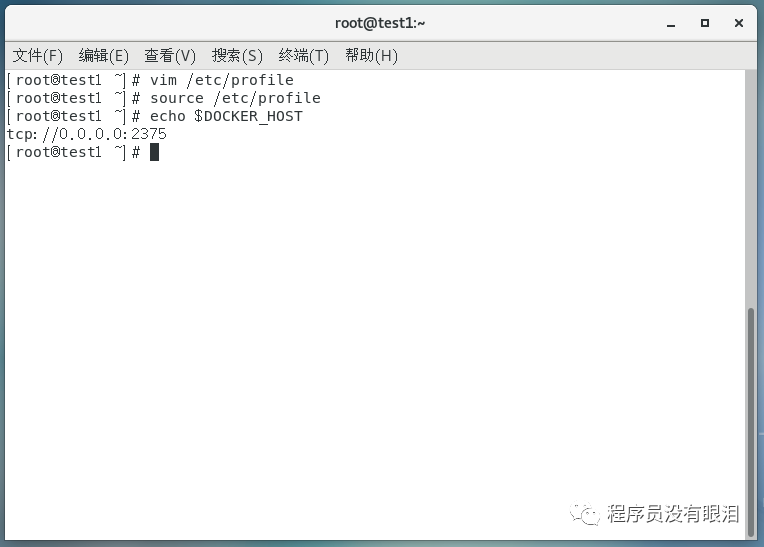This screenshot has width=764, height=547.
Task: Open the 编辑(E) menu
Action: [104, 56]
